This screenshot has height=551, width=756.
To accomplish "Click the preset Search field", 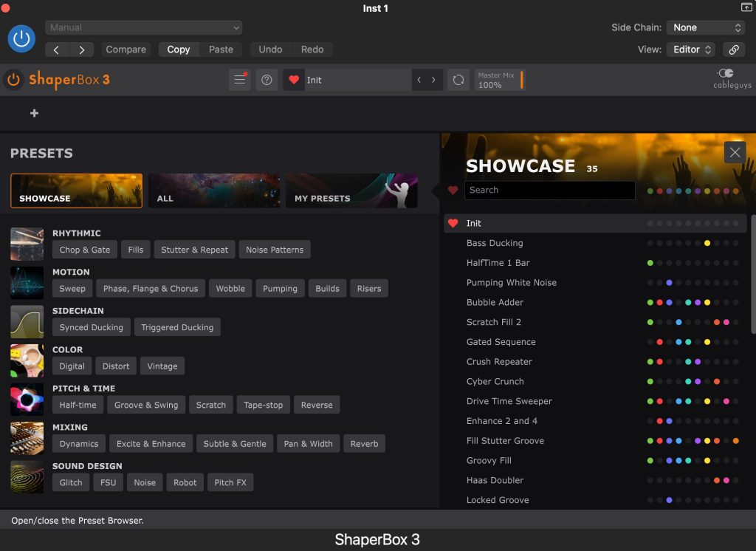I will (x=549, y=190).
